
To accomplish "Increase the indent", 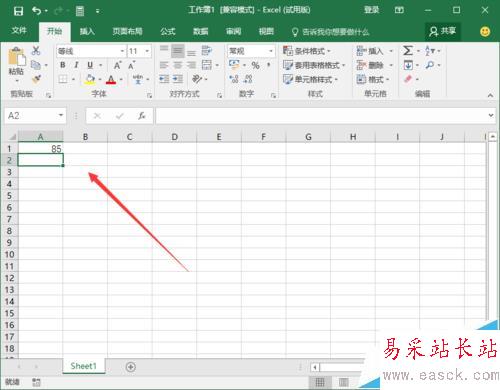I will (178, 79).
